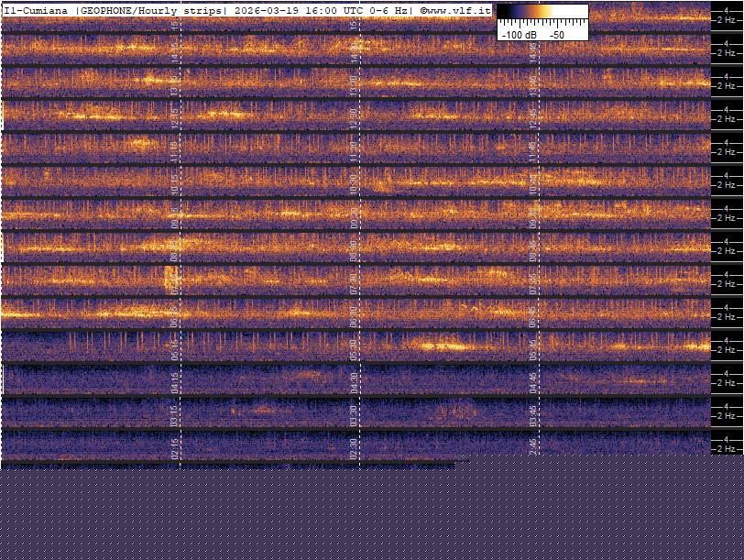Image resolution: width=744 pixels, height=560 pixels.
Task: Click the GEOPHONE label in the header
Action: (x=115, y=10)
